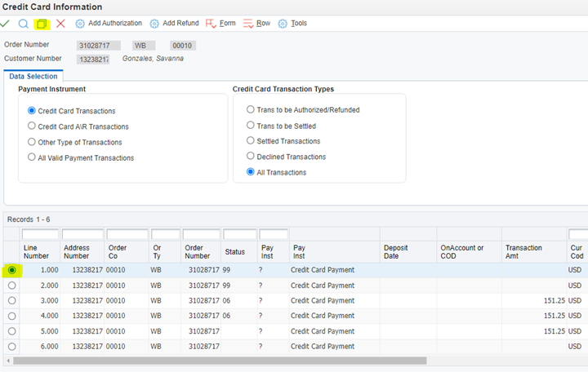This screenshot has width=588, height=372.
Task: Select Other Type of Transactions option
Action: (x=32, y=142)
